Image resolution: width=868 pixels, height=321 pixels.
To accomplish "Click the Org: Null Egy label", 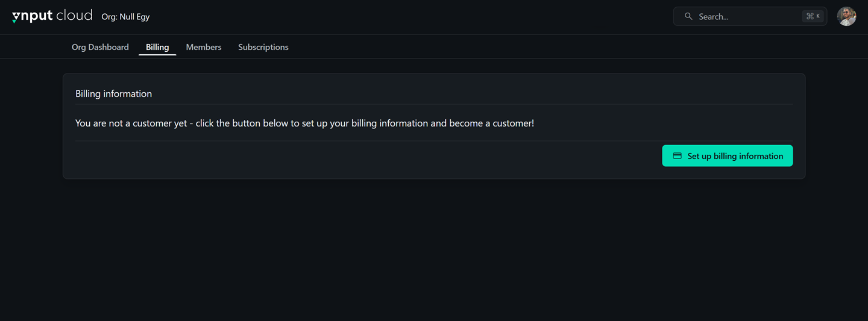I will click(x=125, y=17).
